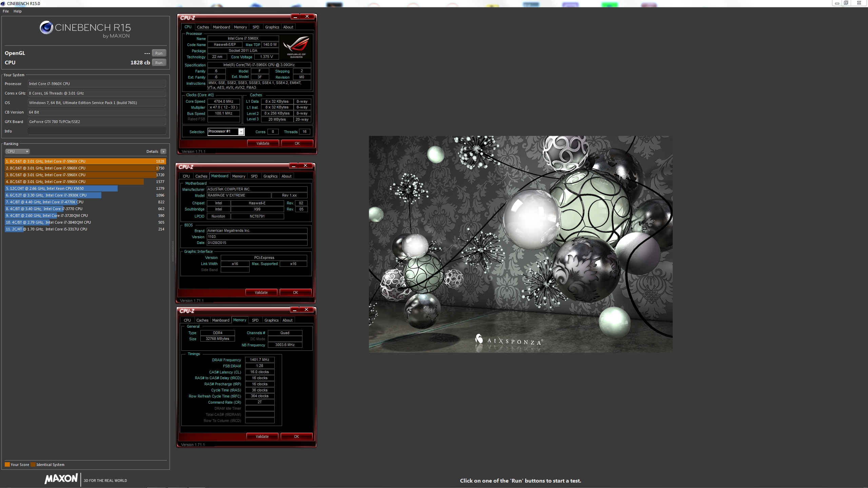
Task: Open Graphics tab in middle CPU-Z window
Action: click(271, 176)
